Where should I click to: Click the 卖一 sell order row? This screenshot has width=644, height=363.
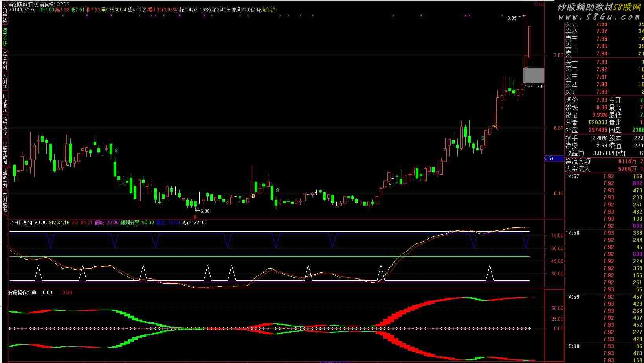(604, 53)
